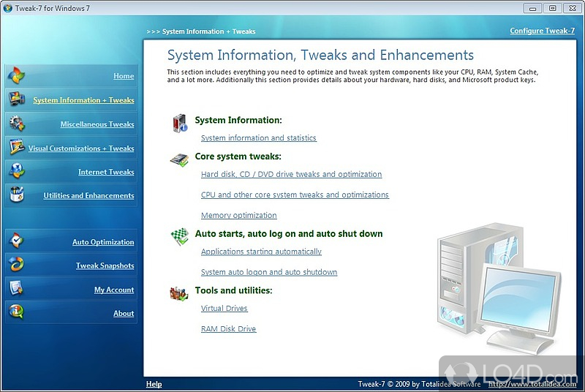This screenshot has width=585, height=392.
Task: Minimize the Tweak-7 window
Action: [x=532, y=8]
